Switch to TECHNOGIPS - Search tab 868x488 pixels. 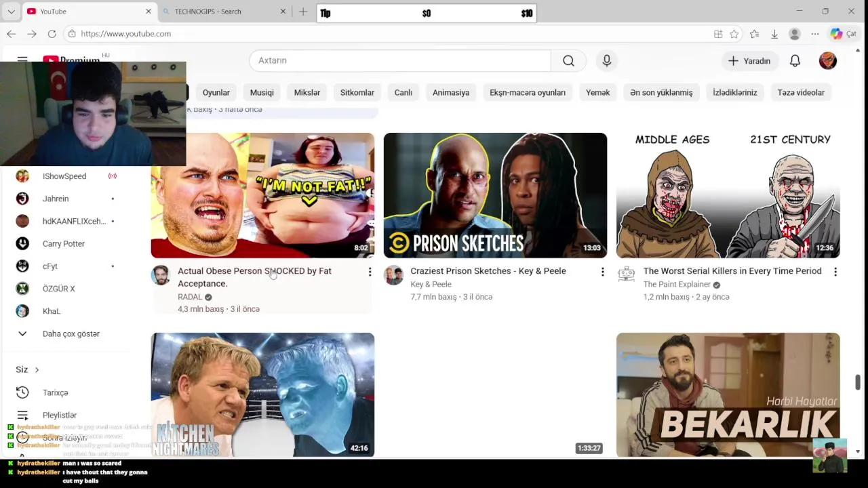[x=226, y=12]
